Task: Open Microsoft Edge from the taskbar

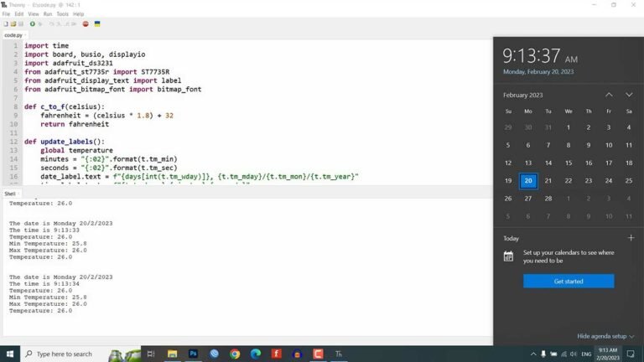Action: coord(256,354)
